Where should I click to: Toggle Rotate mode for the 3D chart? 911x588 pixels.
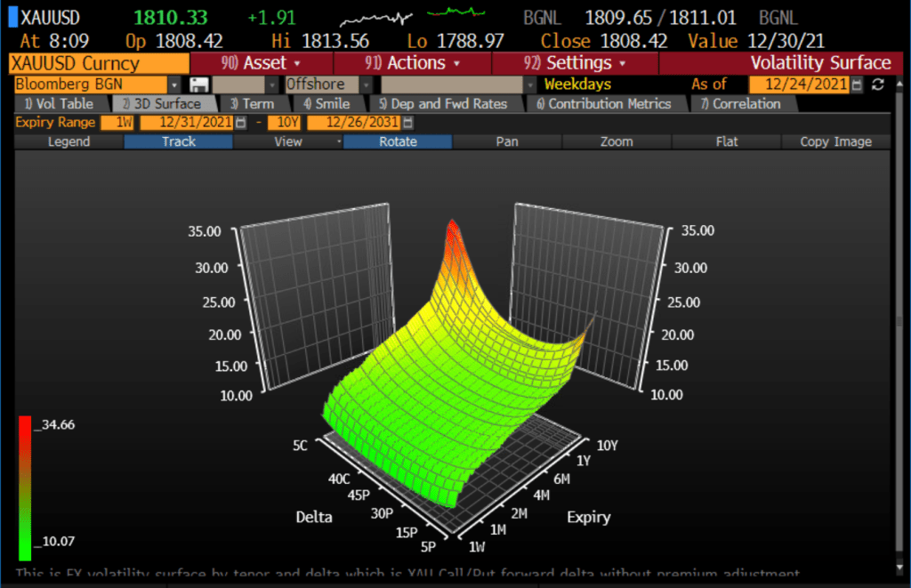(398, 141)
